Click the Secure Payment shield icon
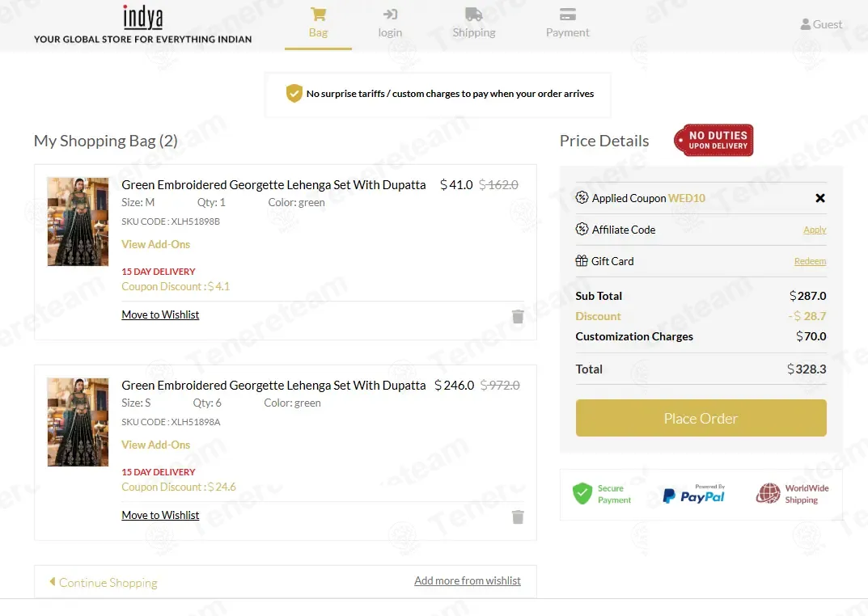868x616 pixels. point(582,493)
